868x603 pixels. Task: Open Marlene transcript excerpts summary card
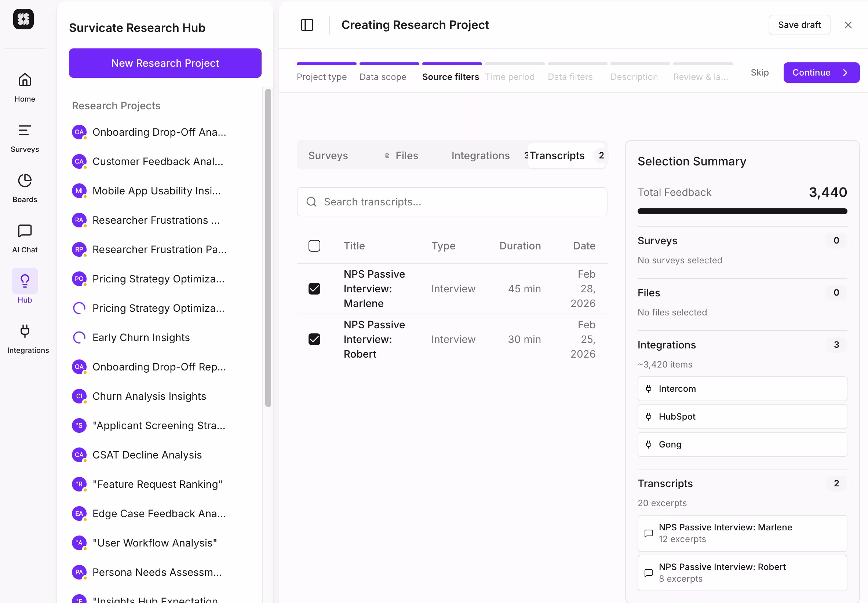click(x=742, y=533)
